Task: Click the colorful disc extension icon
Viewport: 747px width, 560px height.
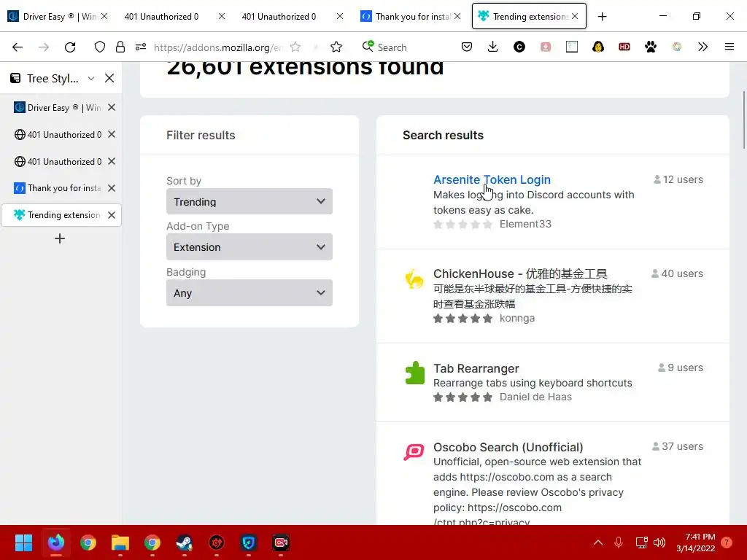Action: point(676,47)
